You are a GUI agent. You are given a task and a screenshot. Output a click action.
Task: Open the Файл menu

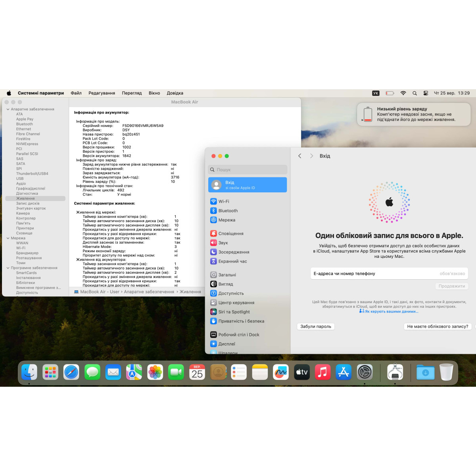[76, 93]
